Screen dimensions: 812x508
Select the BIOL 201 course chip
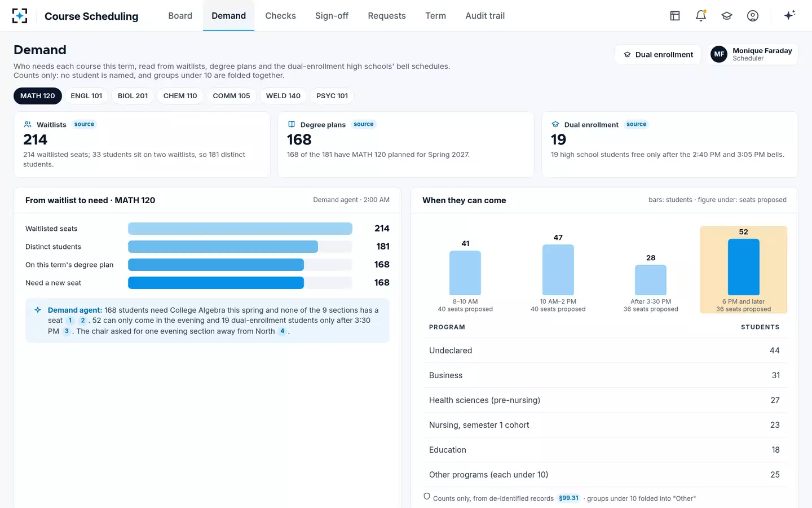133,96
